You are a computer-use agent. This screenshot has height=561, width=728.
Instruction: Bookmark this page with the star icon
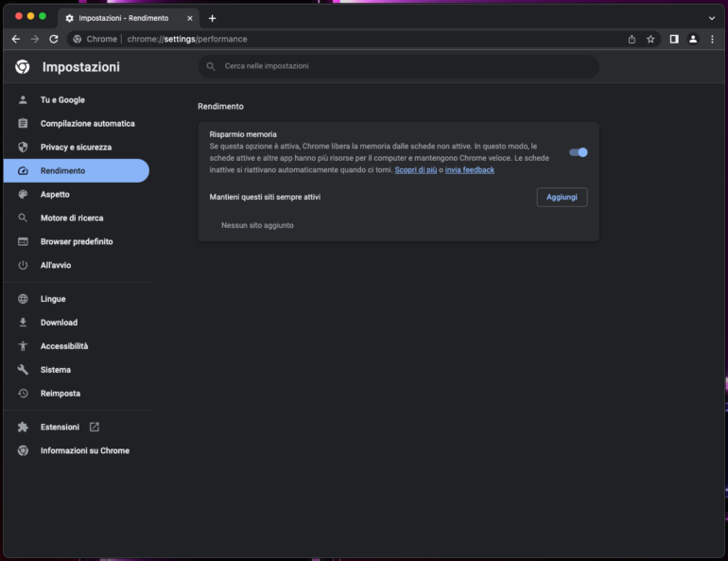click(650, 40)
